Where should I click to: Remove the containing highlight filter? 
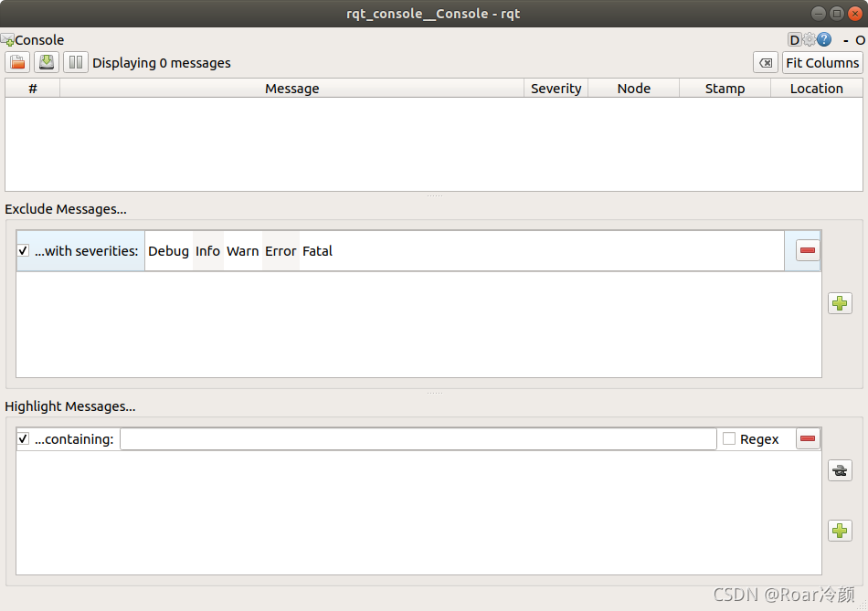[x=808, y=439]
